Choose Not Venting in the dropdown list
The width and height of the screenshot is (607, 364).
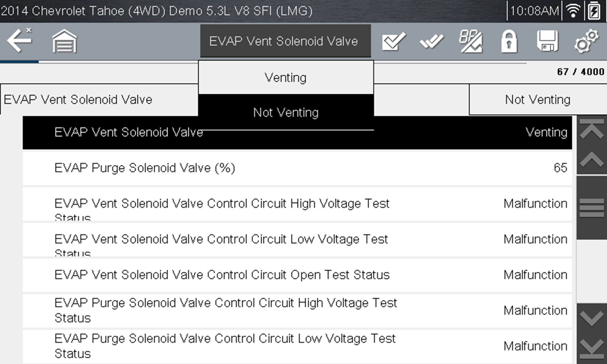pos(286,112)
